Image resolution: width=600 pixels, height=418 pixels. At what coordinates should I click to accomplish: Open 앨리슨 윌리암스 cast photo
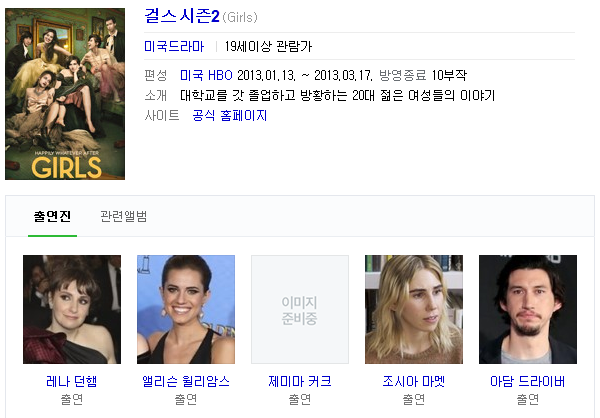tap(186, 309)
